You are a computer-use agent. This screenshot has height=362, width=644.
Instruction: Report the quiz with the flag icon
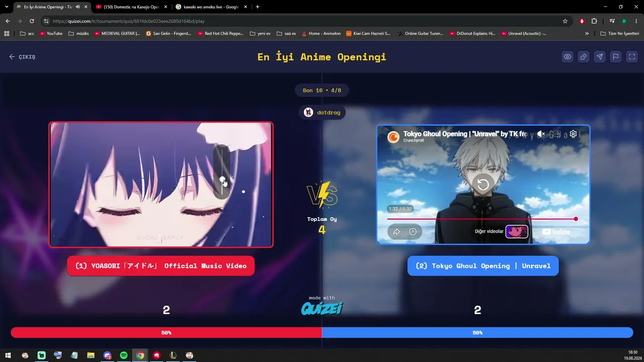coord(616,57)
